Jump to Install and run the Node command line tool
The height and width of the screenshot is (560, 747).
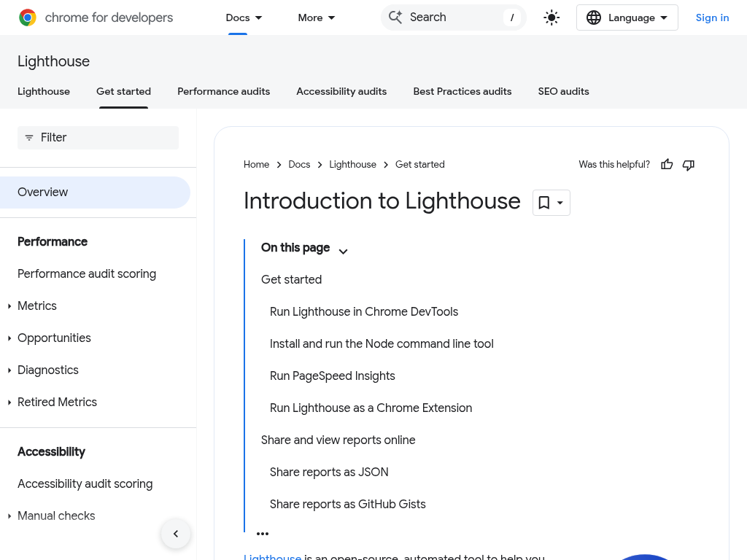[x=382, y=344]
